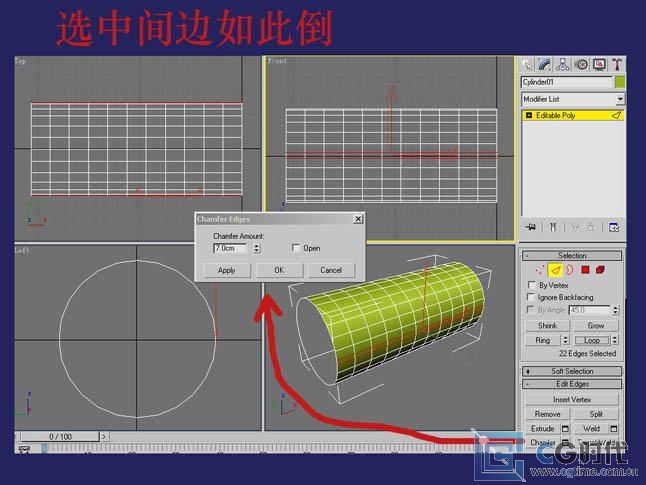Activate the Top viewport label

pos(20,61)
